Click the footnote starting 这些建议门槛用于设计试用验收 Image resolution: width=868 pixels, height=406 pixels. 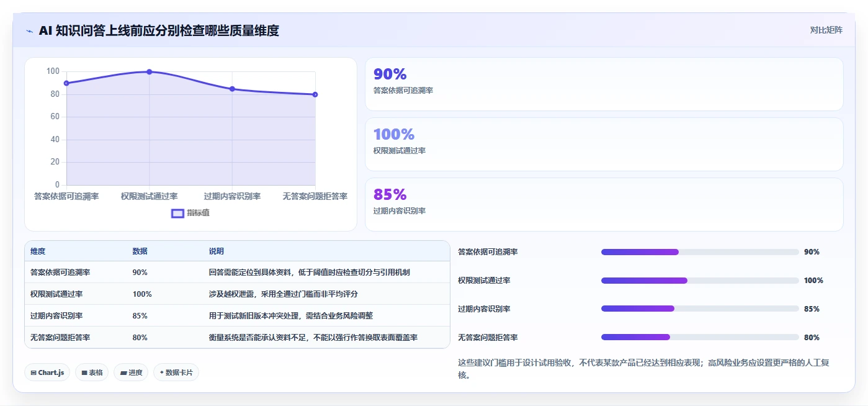point(643,369)
